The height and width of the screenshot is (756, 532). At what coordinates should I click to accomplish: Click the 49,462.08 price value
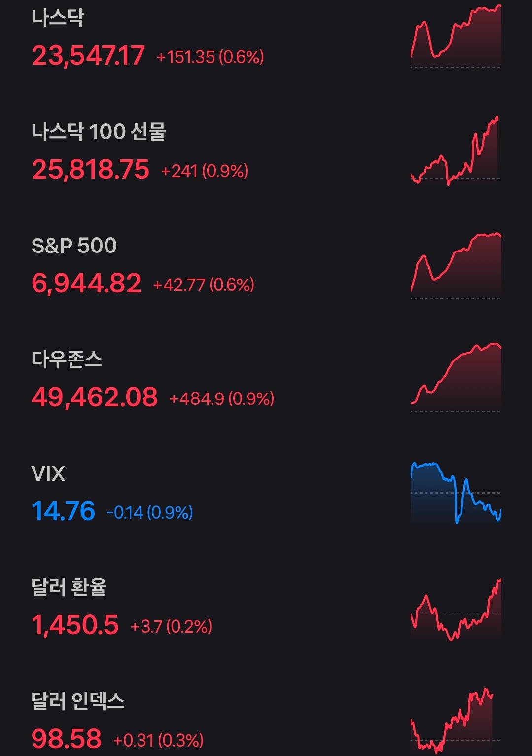click(95, 397)
